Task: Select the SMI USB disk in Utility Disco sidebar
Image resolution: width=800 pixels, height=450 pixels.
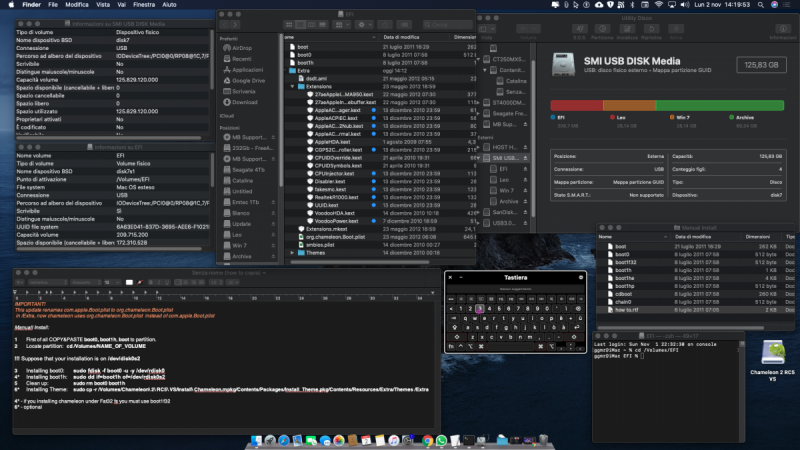Action: pyautogui.click(x=504, y=158)
